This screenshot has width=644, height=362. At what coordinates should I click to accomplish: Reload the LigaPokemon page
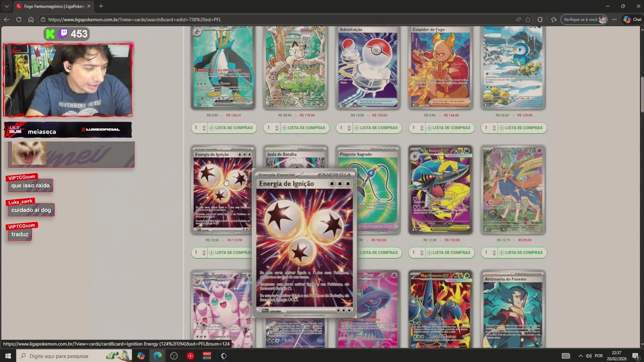click(x=19, y=20)
